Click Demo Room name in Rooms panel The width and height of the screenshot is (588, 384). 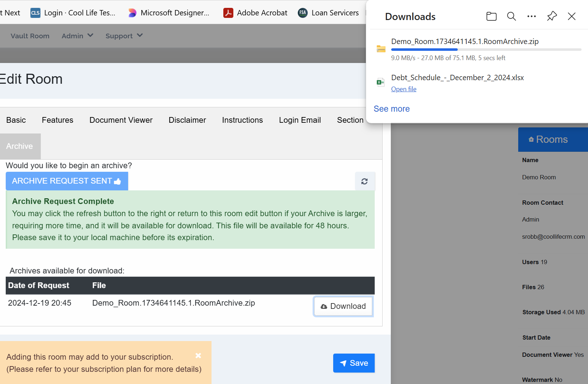click(539, 177)
